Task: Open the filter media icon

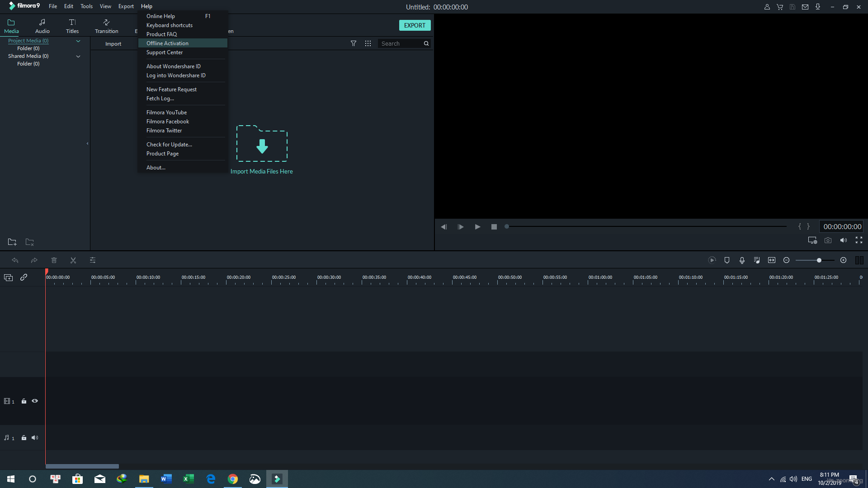Action: coord(354,43)
